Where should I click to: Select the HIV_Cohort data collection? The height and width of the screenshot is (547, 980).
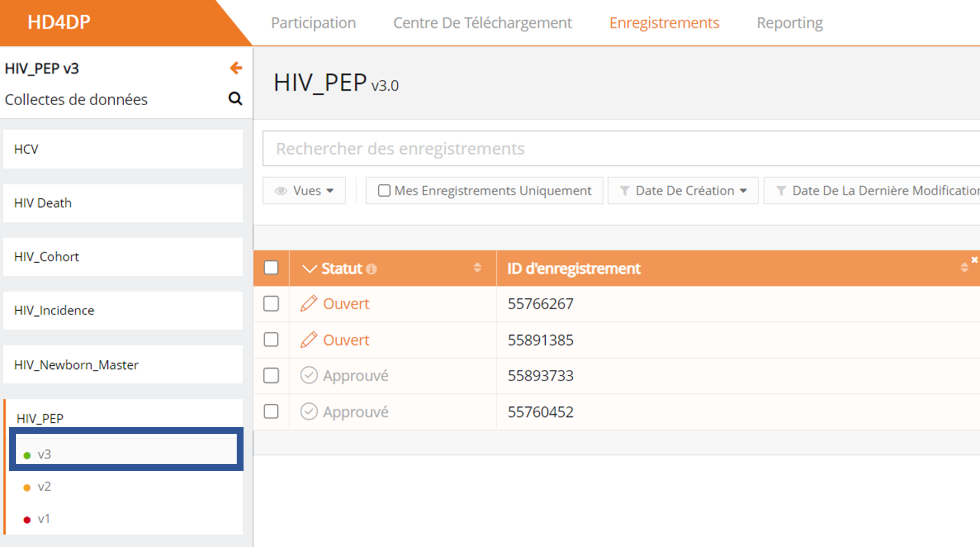pyautogui.click(x=46, y=257)
